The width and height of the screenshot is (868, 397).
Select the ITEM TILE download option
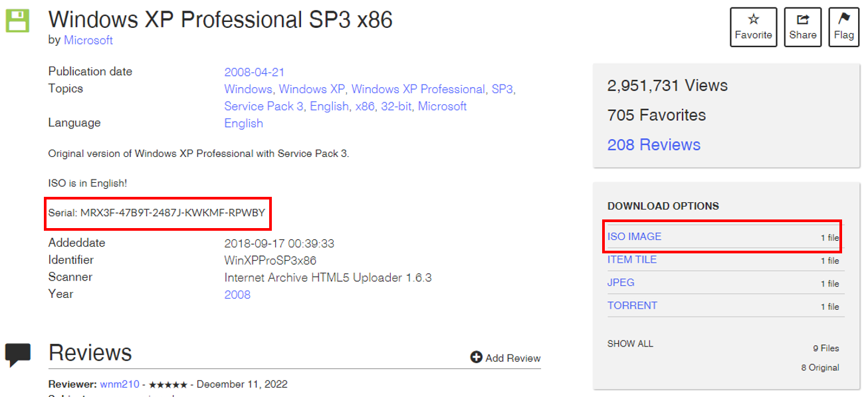(x=631, y=259)
